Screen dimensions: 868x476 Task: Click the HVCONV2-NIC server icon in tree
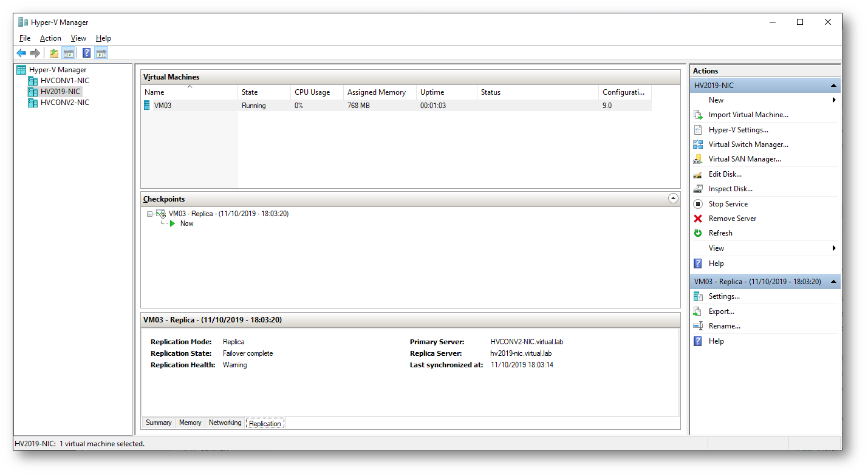[x=33, y=103]
